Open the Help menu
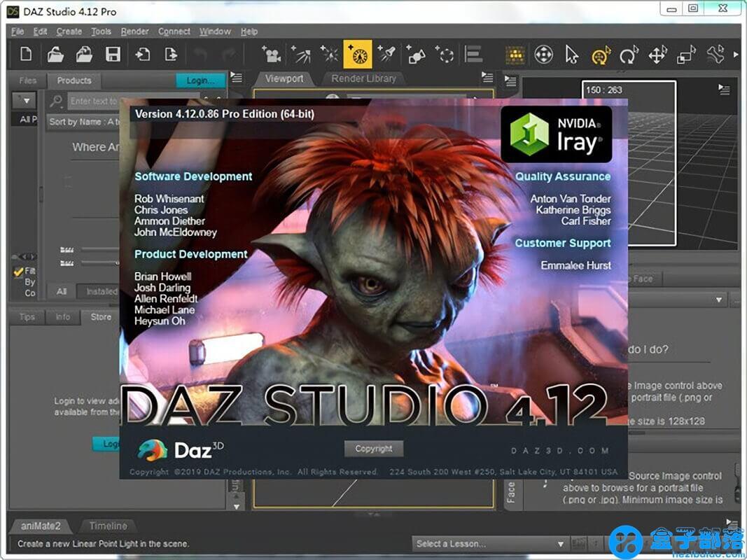Image resolution: width=747 pixels, height=560 pixels. pyautogui.click(x=249, y=31)
